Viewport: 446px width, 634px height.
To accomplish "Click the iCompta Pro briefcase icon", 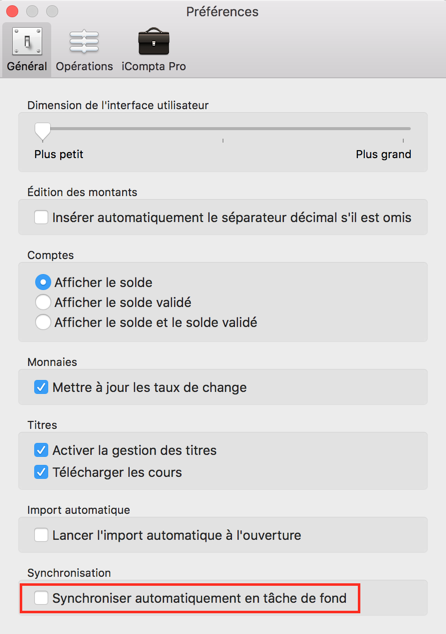I will 154,41.
